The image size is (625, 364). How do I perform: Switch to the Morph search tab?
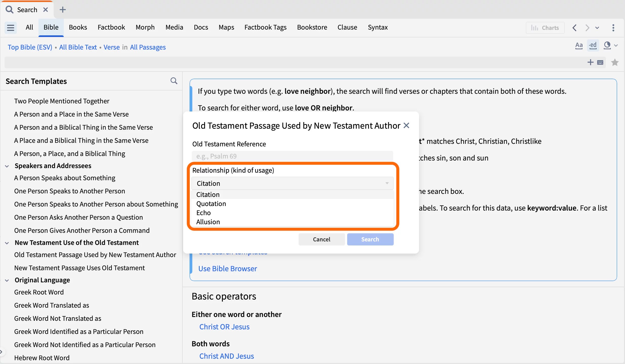click(145, 27)
